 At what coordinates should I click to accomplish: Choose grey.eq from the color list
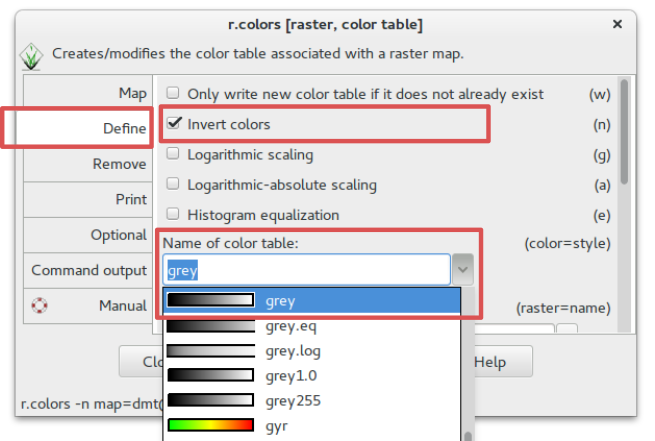[x=312, y=326]
